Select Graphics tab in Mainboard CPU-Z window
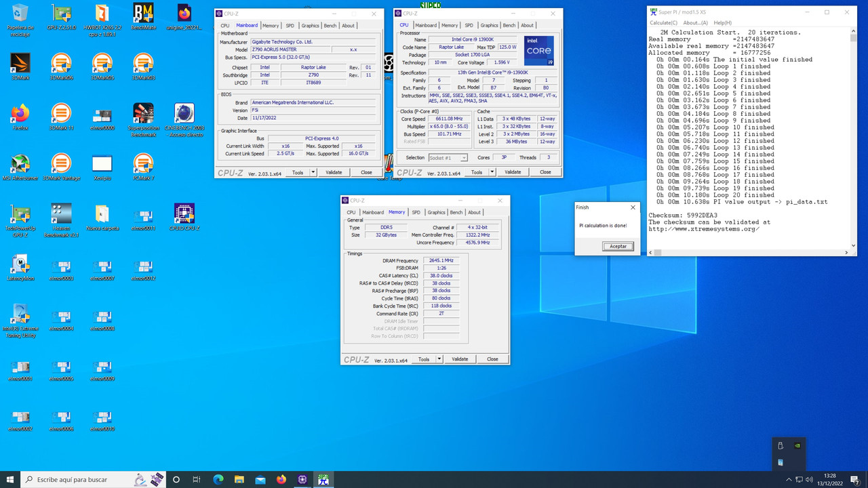 pos(310,25)
